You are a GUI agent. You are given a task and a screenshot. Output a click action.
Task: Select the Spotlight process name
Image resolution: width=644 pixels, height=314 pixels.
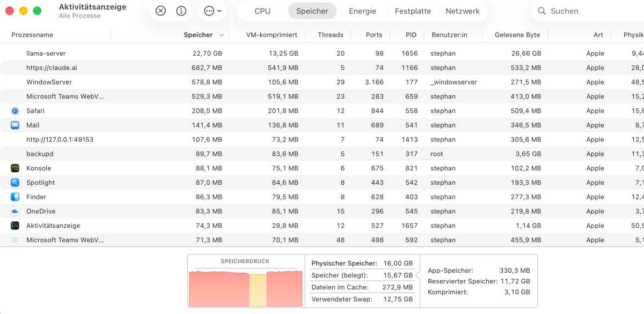click(41, 183)
